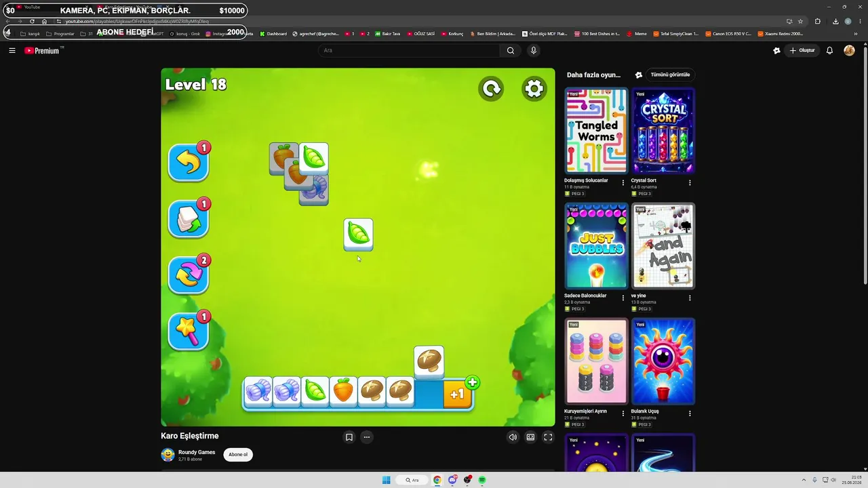
Task: Start voice search with microphone
Action: 534,50
